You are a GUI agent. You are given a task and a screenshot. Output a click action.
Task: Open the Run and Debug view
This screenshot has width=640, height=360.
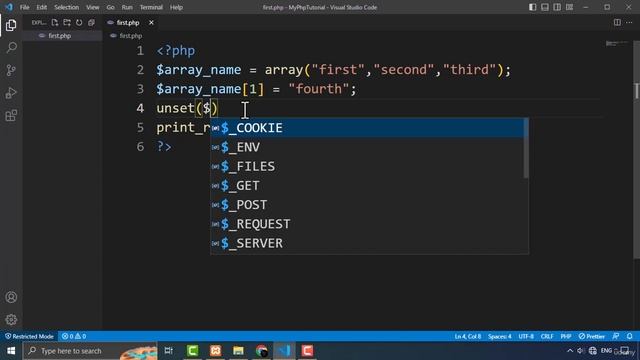click(11, 93)
